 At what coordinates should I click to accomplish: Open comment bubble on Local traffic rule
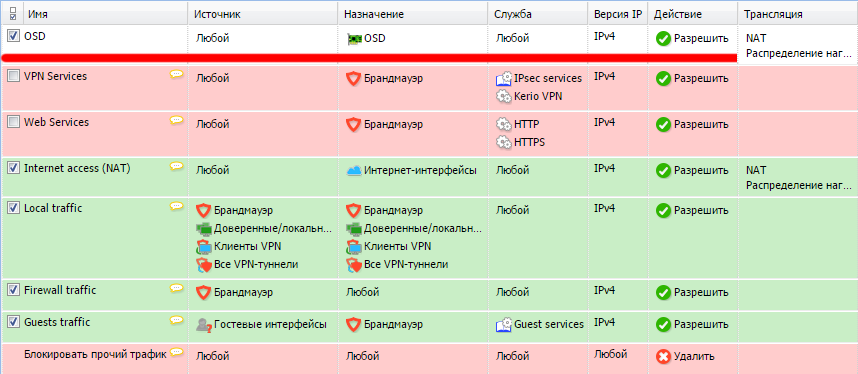coord(176,206)
